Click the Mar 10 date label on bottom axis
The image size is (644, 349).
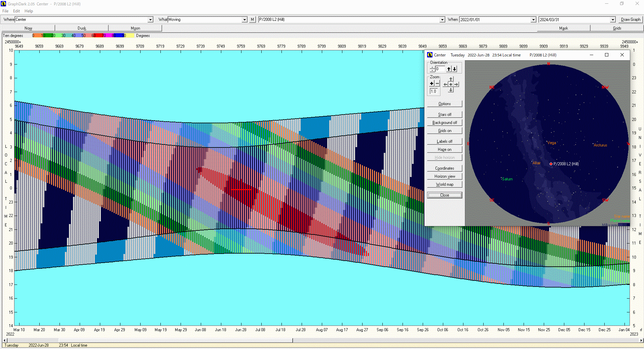tap(19, 330)
